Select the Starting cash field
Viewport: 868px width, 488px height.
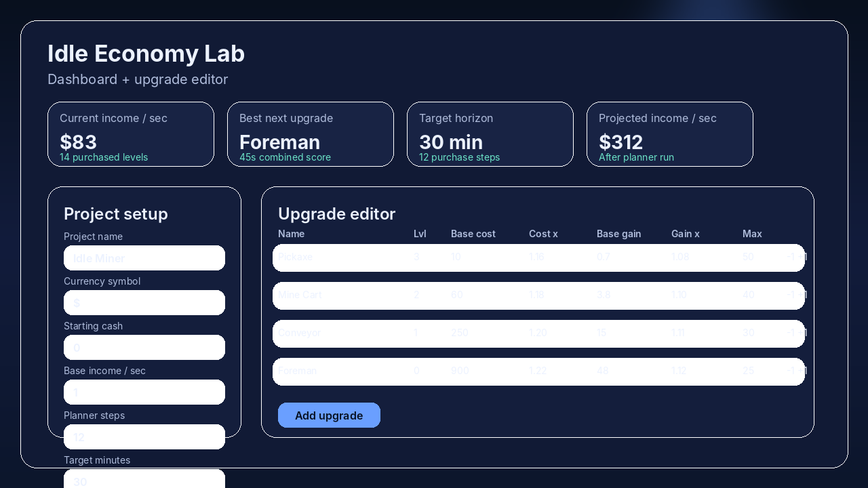[x=144, y=348]
